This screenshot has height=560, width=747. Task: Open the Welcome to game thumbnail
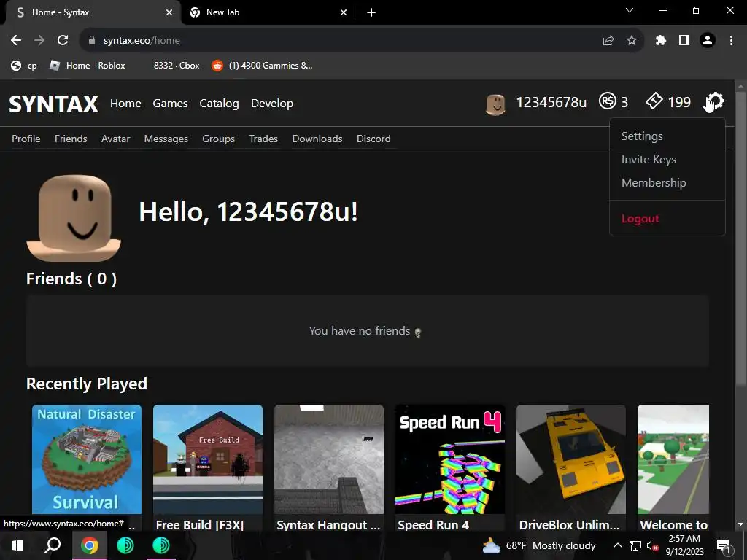pyautogui.click(x=673, y=459)
